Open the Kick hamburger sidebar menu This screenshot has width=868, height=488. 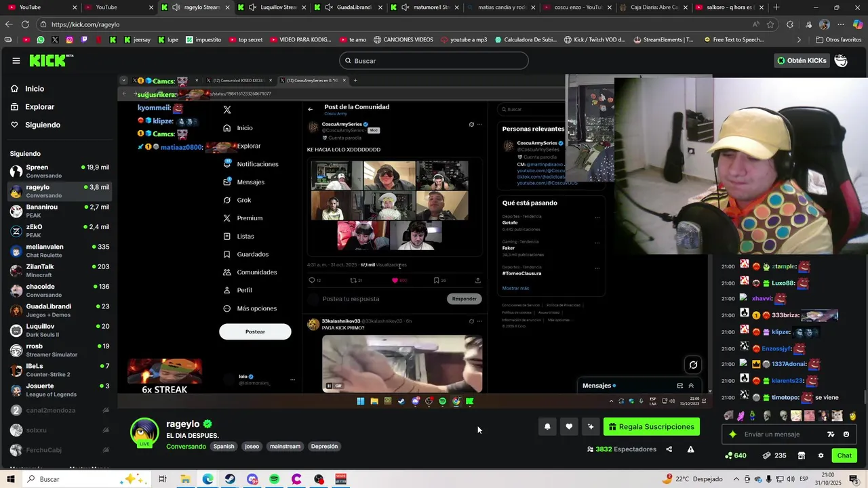pyautogui.click(x=16, y=61)
